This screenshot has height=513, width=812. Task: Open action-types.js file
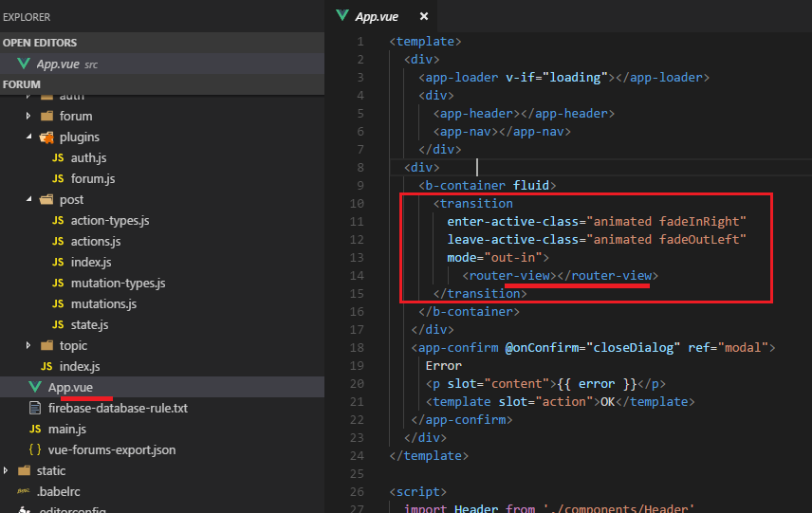[x=110, y=221]
